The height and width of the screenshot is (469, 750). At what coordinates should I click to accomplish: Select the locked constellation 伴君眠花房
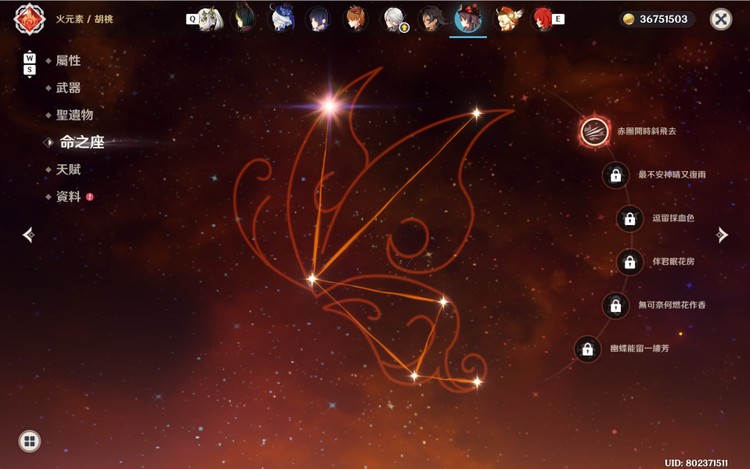(x=630, y=262)
